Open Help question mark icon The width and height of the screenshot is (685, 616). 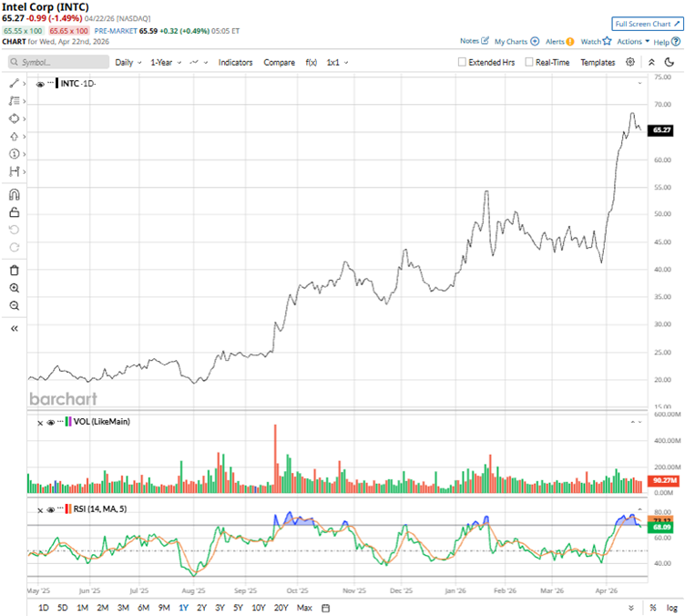point(676,42)
